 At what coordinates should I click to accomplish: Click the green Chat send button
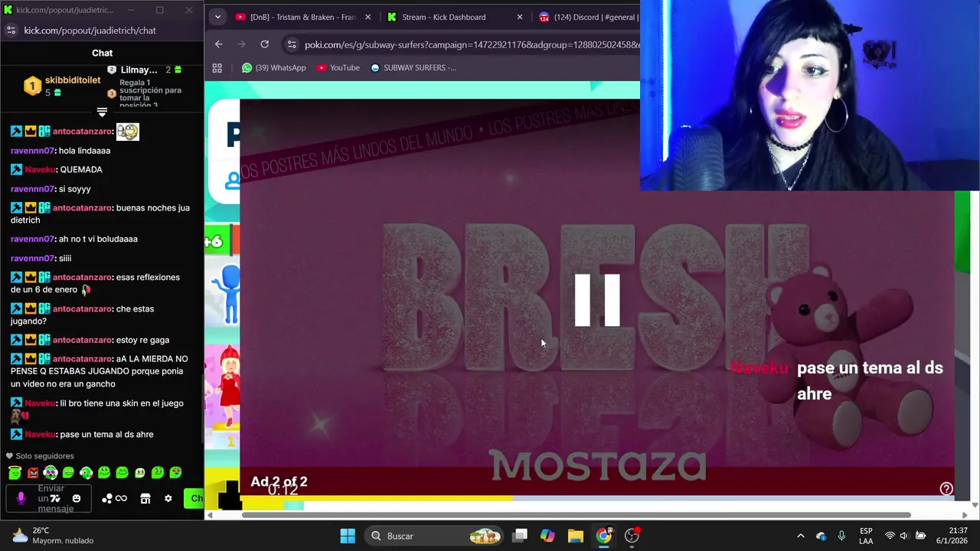pyautogui.click(x=194, y=498)
